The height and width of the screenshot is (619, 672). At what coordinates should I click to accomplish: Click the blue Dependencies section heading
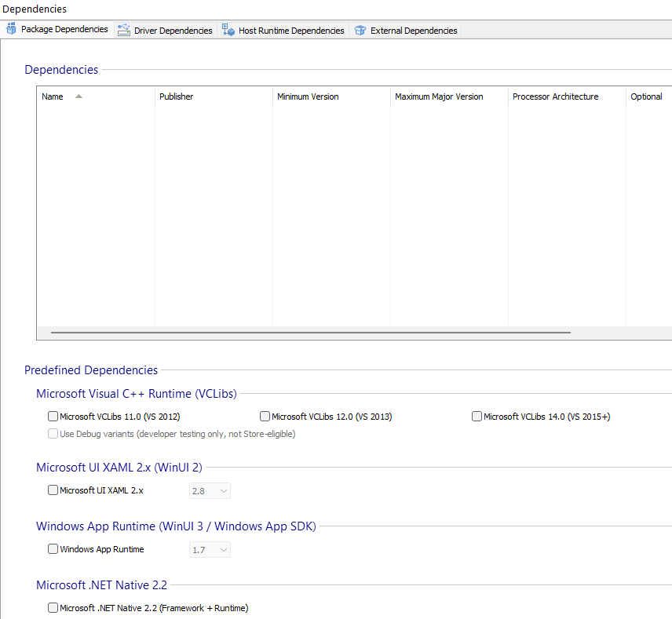tap(61, 70)
